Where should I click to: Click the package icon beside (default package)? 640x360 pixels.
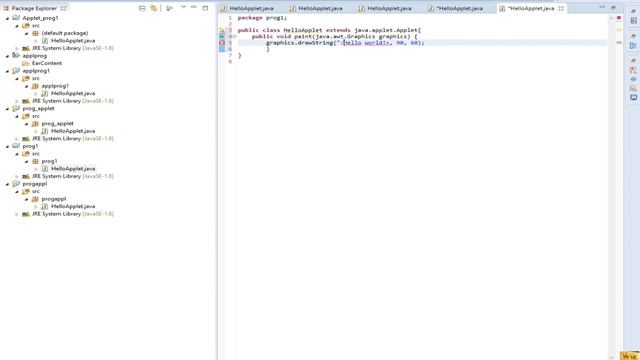point(36,33)
